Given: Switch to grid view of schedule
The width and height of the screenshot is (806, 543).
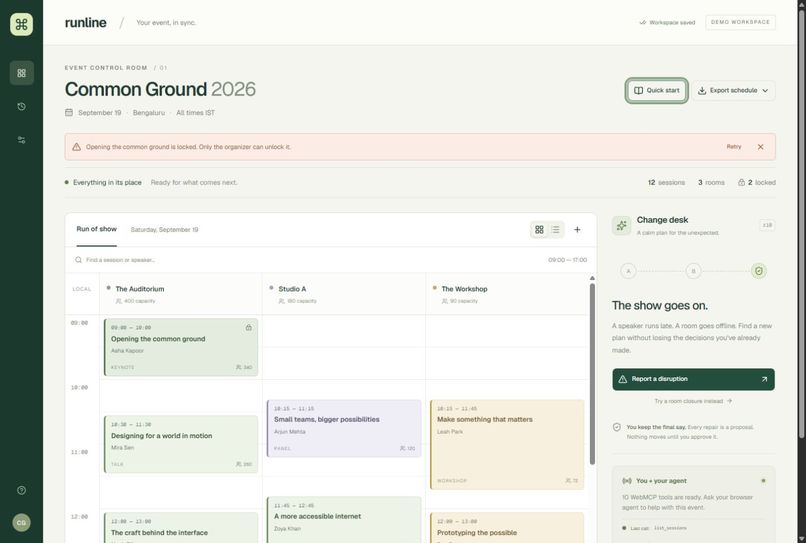Looking at the screenshot, I should click(x=539, y=230).
